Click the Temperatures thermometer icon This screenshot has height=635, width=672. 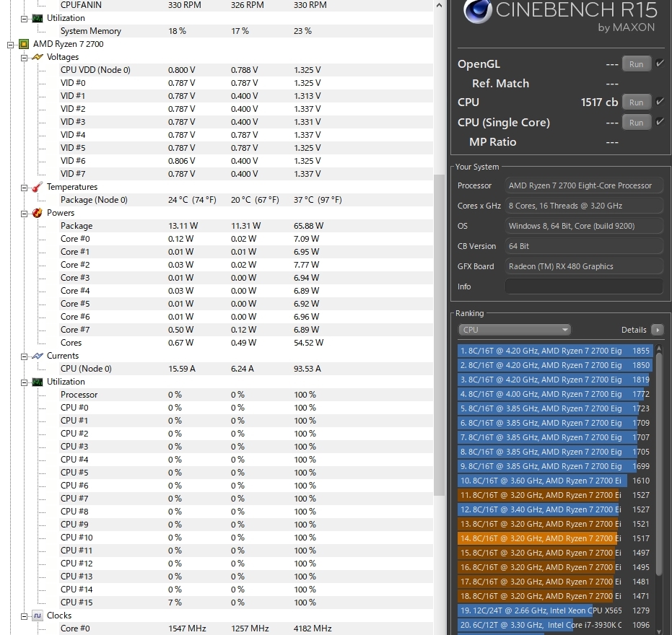pyautogui.click(x=38, y=187)
